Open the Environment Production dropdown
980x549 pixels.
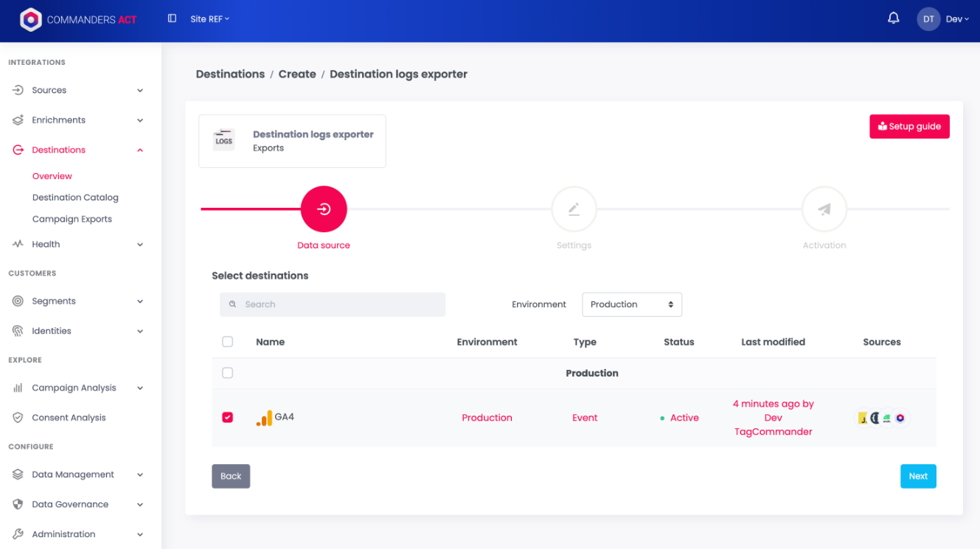pyautogui.click(x=632, y=304)
